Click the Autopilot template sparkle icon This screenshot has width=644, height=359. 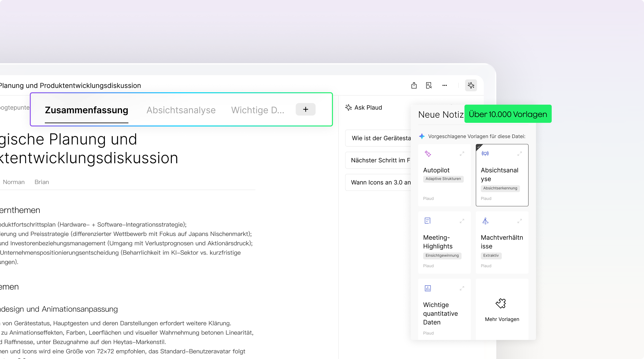point(428,154)
